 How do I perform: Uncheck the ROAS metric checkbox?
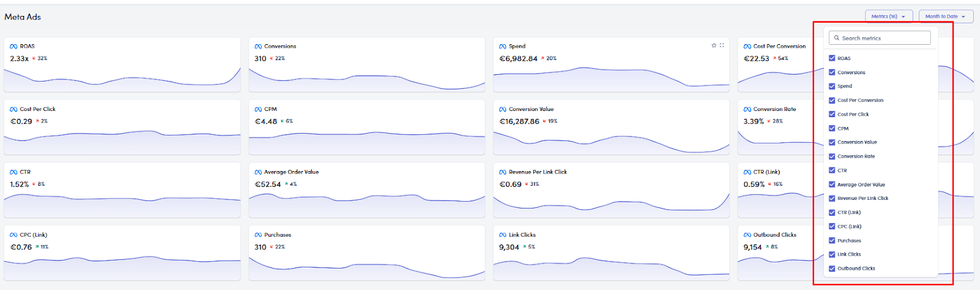coord(832,58)
